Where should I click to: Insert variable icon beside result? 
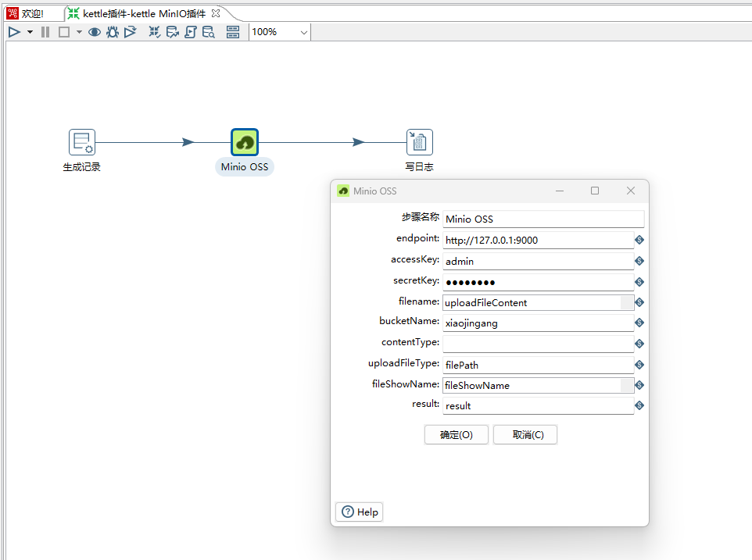click(x=639, y=406)
